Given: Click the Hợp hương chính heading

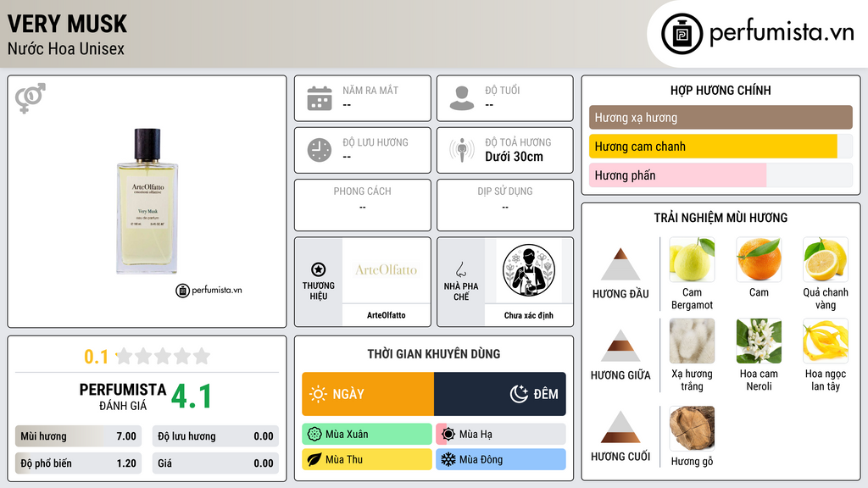Looking at the screenshot, I should [721, 90].
